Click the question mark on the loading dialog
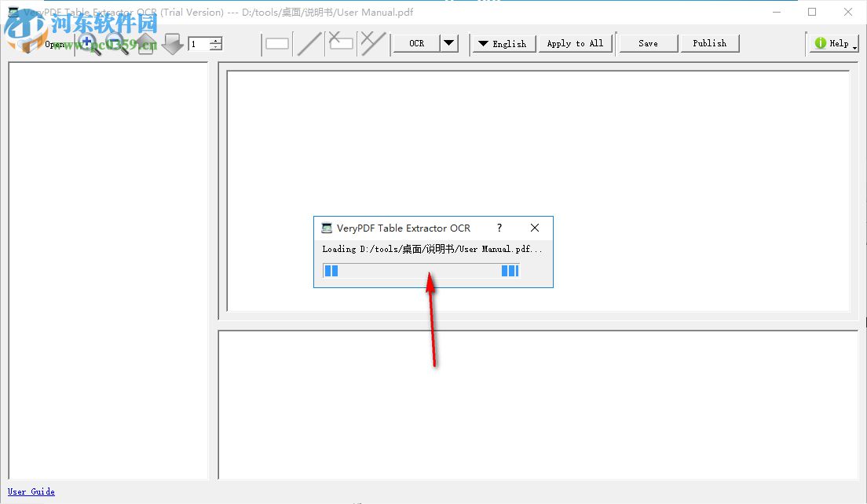This screenshot has height=504, width=867. (x=499, y=228)
